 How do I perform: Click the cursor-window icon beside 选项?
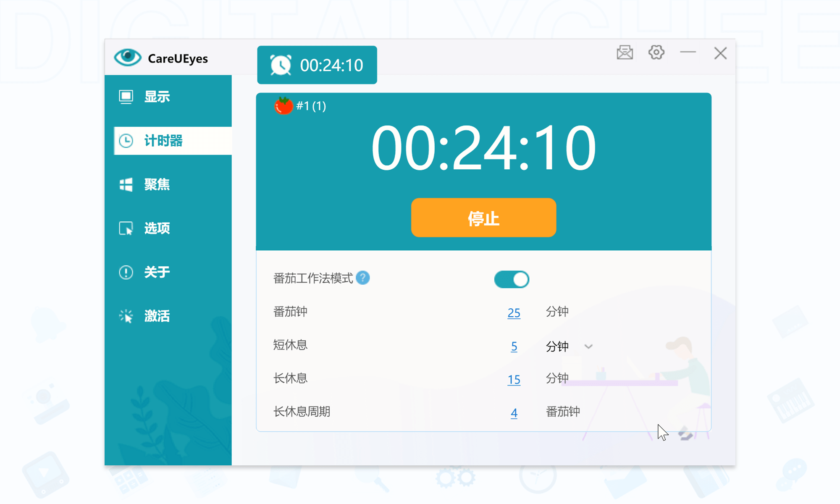tap(126, 228)
